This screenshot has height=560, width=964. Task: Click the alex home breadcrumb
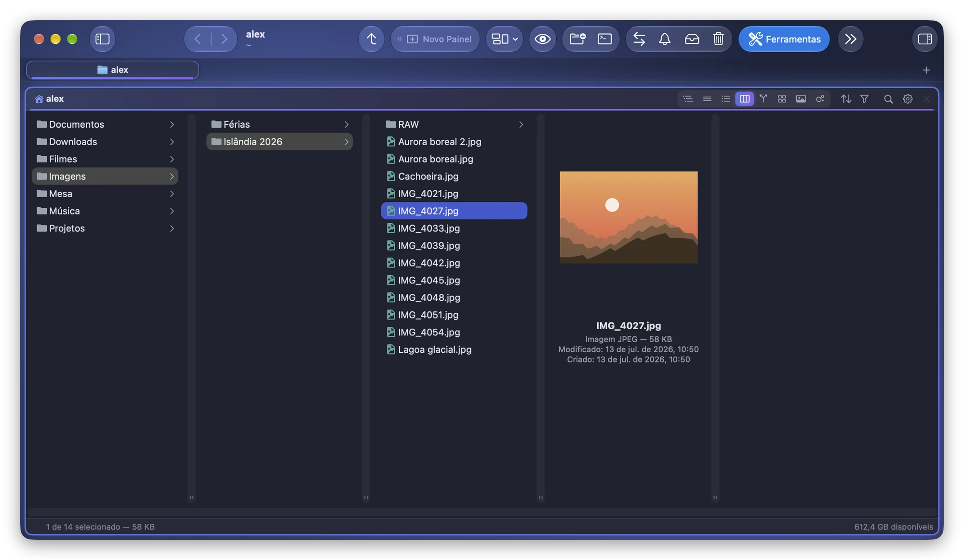pyautogui.click(x=49, y=99)
